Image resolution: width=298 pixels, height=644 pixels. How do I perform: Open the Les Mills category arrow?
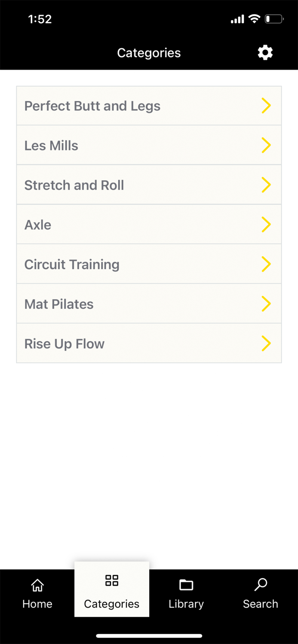pos(266,145)
